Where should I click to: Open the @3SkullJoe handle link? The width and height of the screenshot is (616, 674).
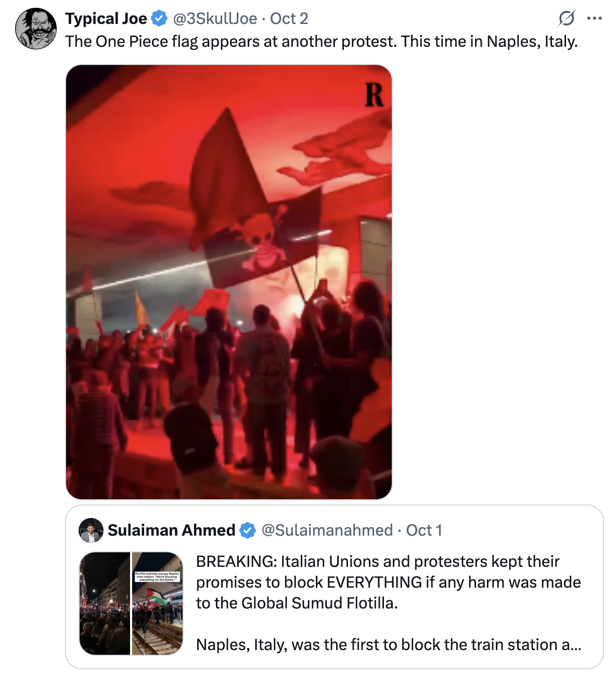click(215, 19)
